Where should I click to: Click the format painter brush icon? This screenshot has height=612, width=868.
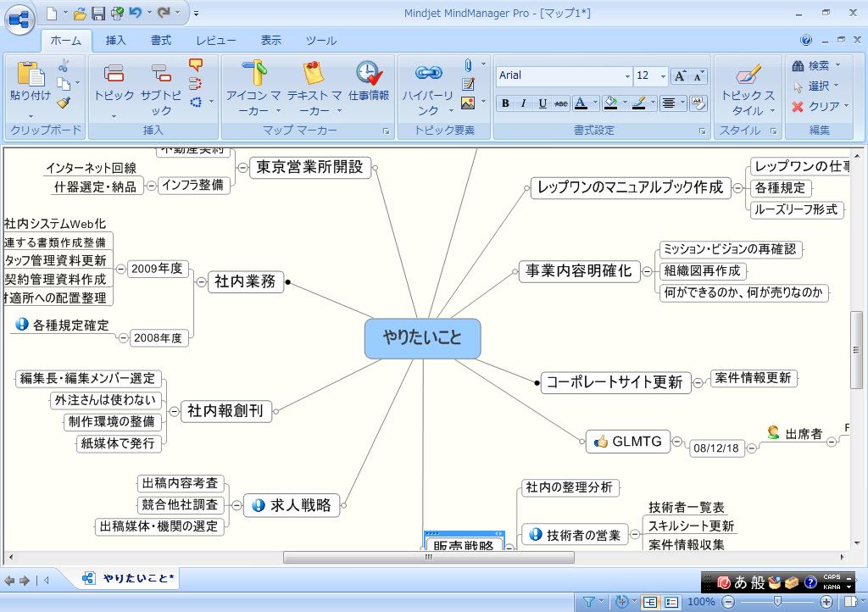pos(64,103)
